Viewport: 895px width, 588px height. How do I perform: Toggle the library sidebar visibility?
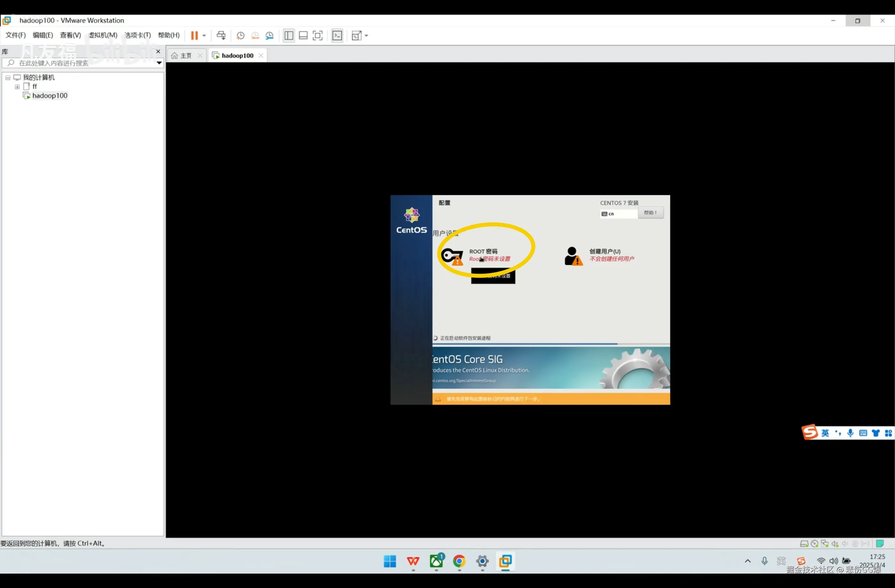(x=289, y=36)
